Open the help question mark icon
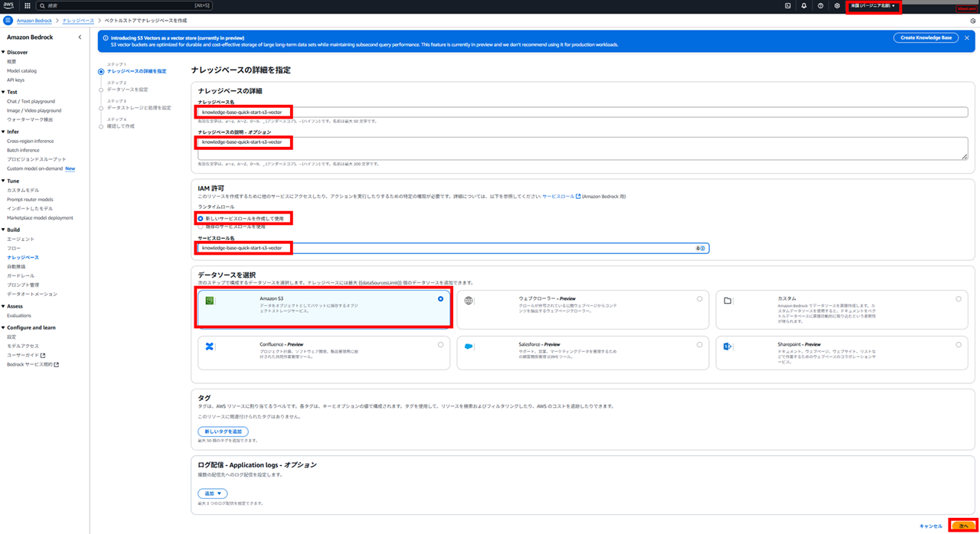980x534 pixels. pyautogui.click(x=821, y=5)
